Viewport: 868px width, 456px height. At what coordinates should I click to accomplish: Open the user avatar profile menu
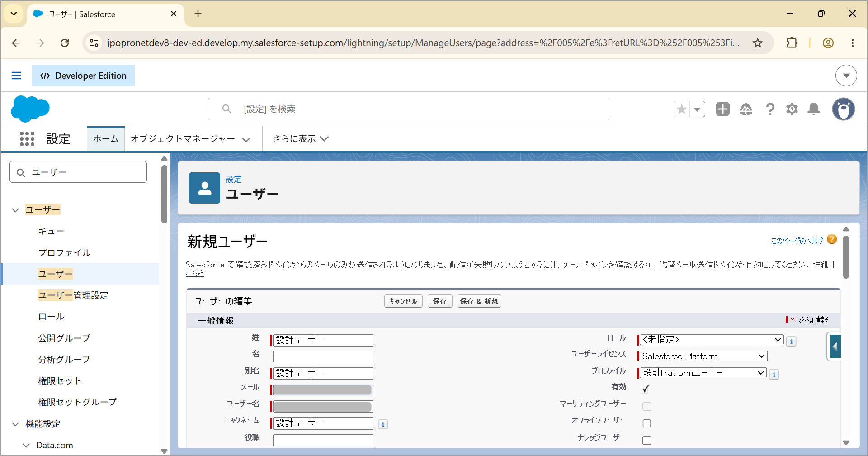tap(844, 109)
